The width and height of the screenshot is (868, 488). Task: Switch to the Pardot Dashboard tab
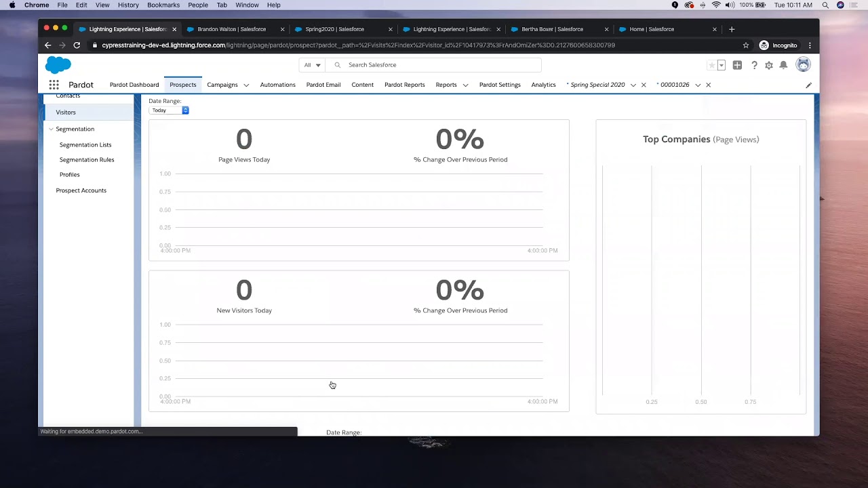[134, 85]
